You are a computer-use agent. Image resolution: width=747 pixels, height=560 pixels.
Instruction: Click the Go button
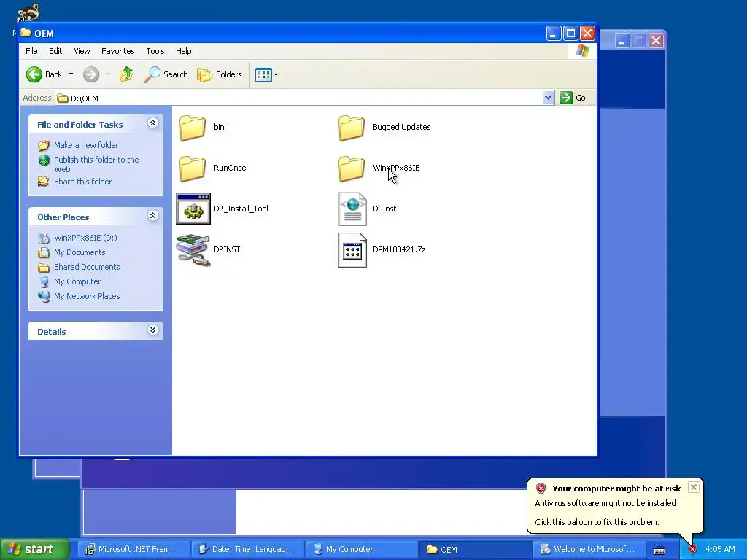(573, 98)
